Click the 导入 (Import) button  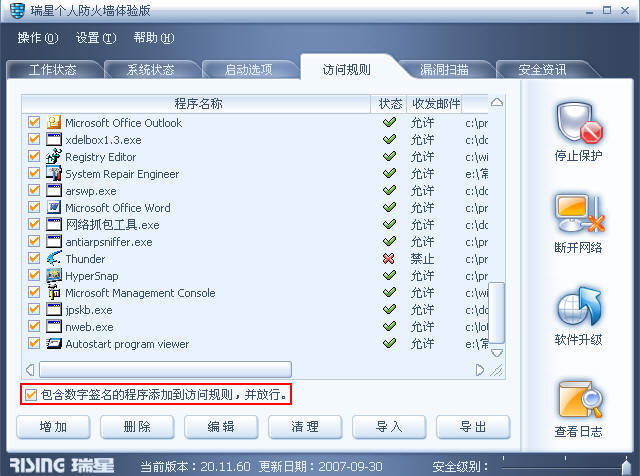pyautogui.click(x=389, y=427)
